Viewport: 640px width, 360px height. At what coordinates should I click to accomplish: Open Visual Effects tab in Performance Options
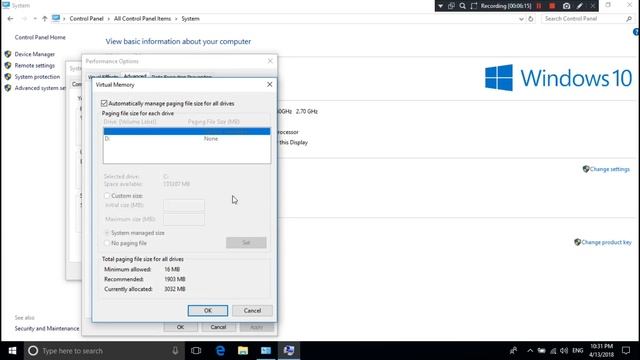click(103, 77)
